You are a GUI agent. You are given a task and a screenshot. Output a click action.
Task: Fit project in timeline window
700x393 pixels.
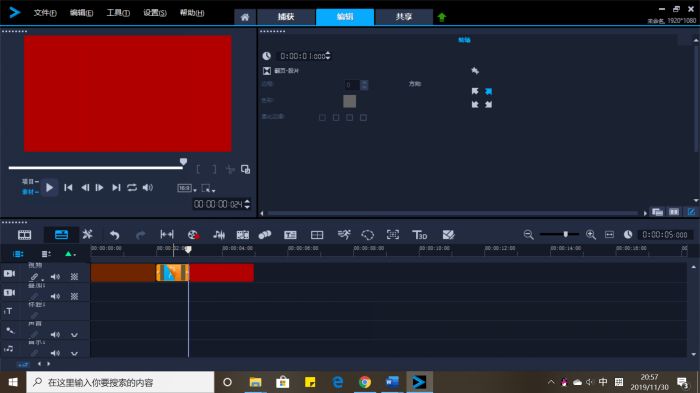click(x=609, y=234)
